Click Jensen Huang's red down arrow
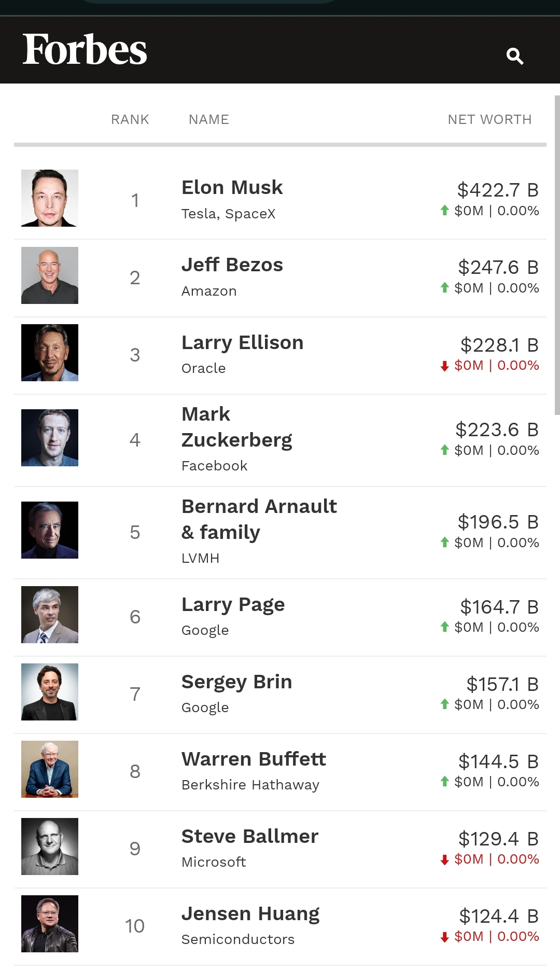This screenshot has height=971, width=560. coord(444,937)
